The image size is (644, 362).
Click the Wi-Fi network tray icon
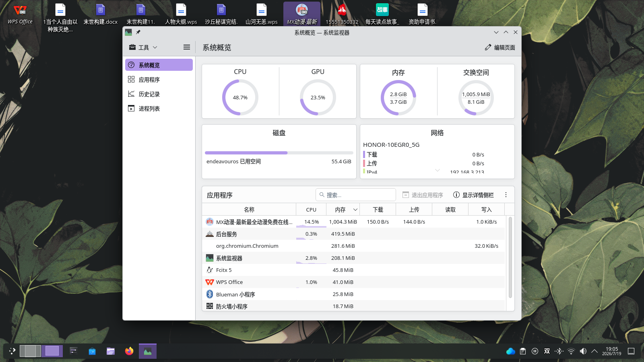pyautogui.click(x=571, y=351)
